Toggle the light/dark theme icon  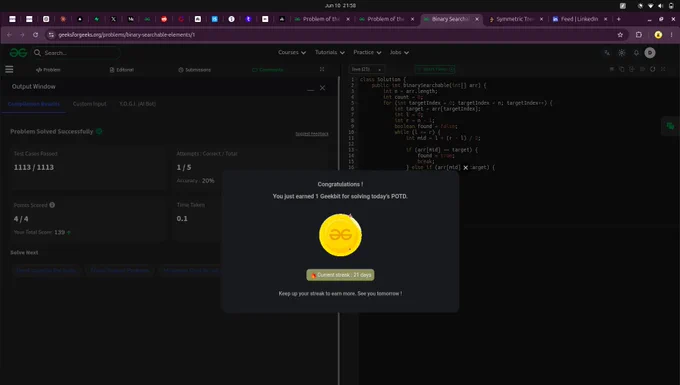click(x=621, y=53)
